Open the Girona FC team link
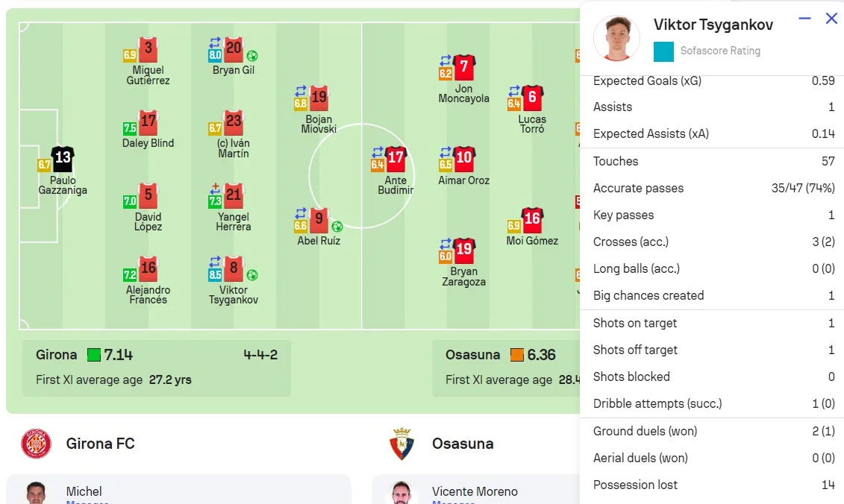 [x=100, y=444]
